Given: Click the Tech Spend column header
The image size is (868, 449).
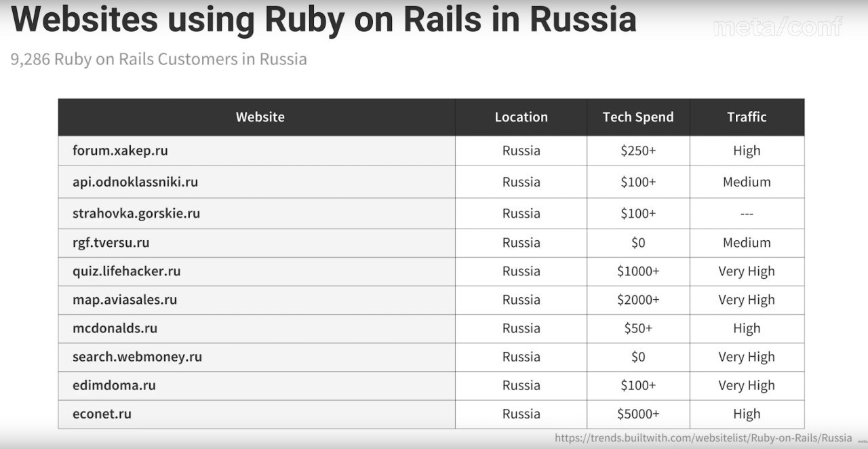Looking at the screenshot, I should tap(638, 117).
